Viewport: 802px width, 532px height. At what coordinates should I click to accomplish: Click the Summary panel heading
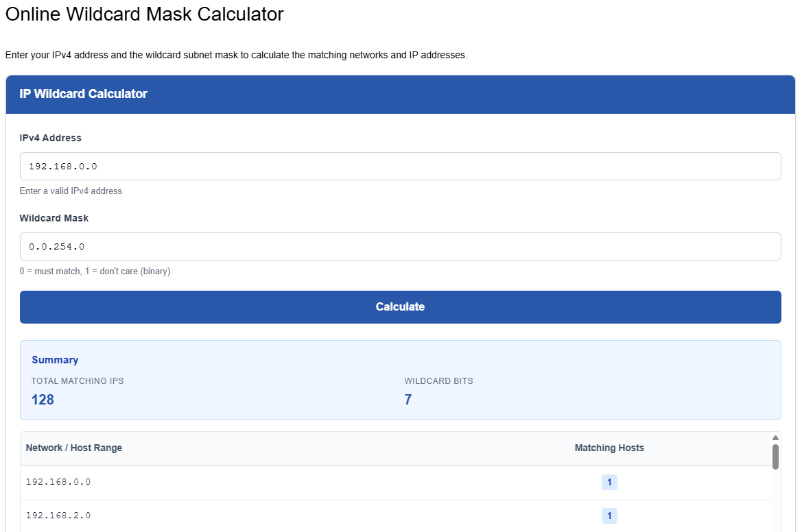coord(55,359)
